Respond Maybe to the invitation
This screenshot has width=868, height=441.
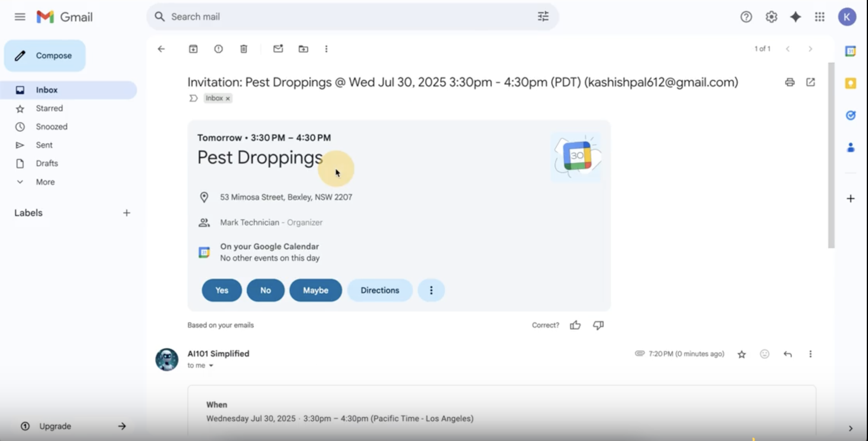[x=316, y=290]
